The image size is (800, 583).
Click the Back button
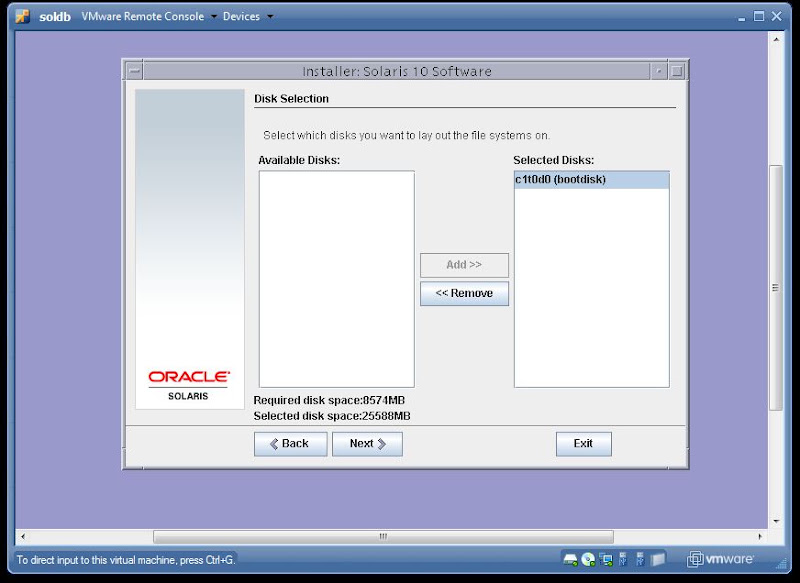[290, 444]
